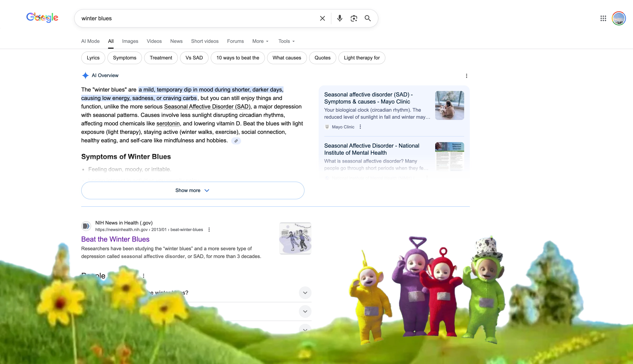The height and width of the screenshot is (364, 633).
Task: Clear the search box with X icon
Action: [x=322, y=18]
